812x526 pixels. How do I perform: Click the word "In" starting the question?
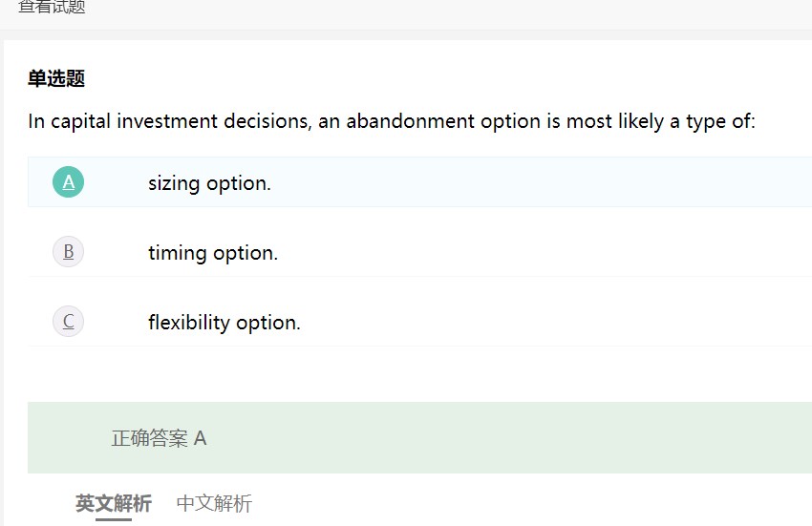pos(36,122)
